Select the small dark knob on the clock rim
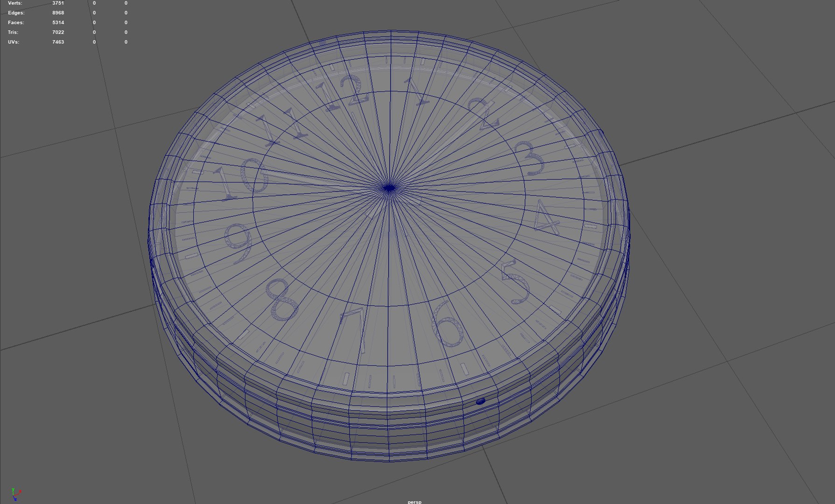This screenshot has width=835, height=504. [480, 401]
